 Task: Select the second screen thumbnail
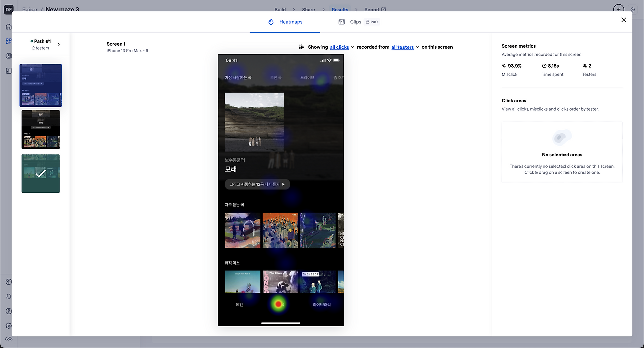41,129
